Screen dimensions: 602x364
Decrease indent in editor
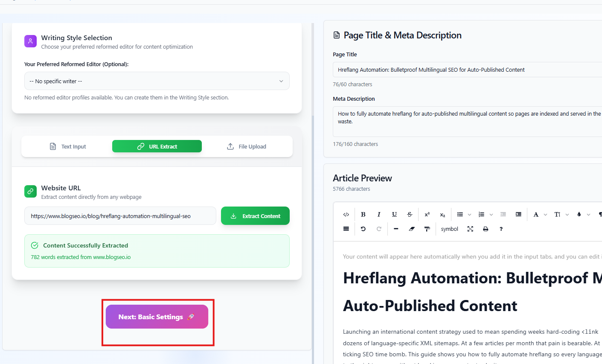[x=503, y=215]
